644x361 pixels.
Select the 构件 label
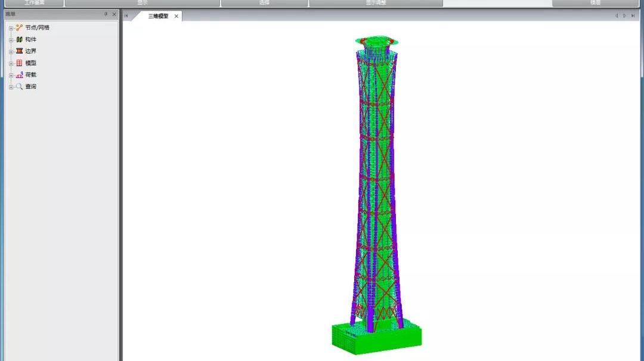tap(31, 39)
